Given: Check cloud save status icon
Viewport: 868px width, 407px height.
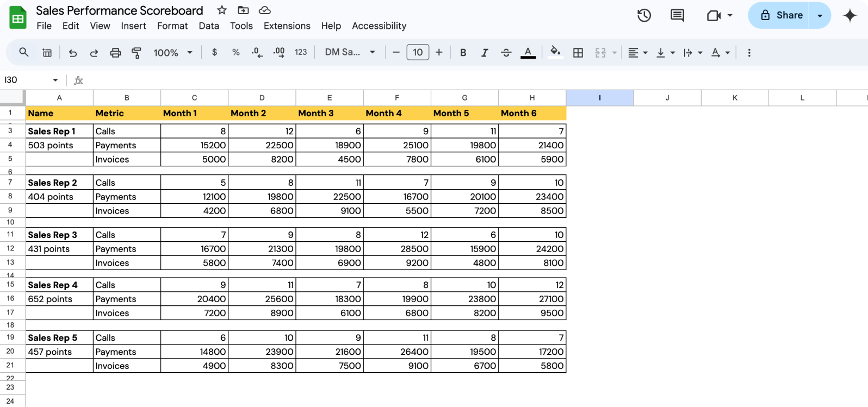Looking at the screenshot, I should (265, 10).
